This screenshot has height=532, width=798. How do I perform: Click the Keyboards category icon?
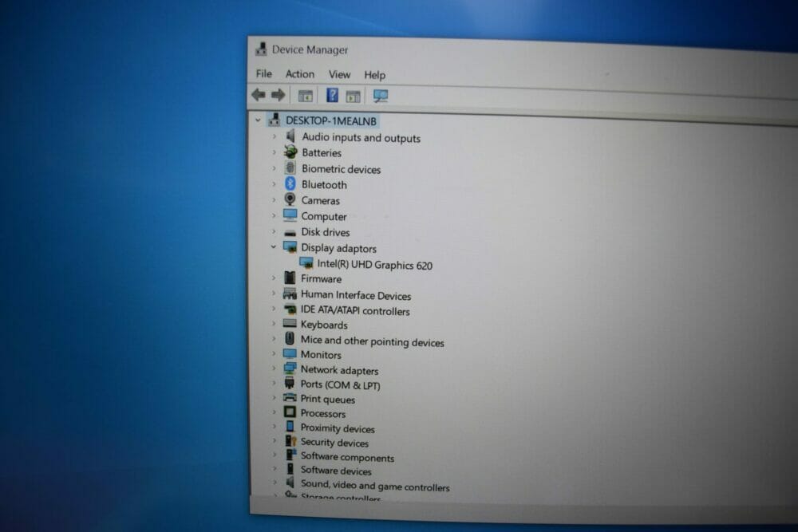coord(290,324)
